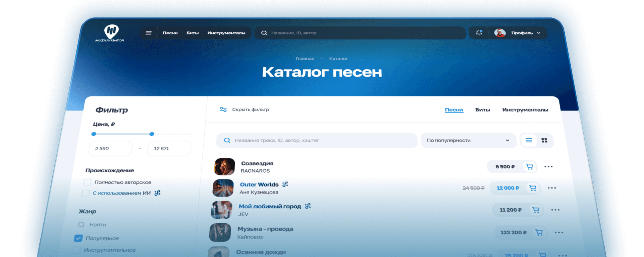644x257 pixels.
Task: Click the minimum price slider handle
Action: (94, 134)
